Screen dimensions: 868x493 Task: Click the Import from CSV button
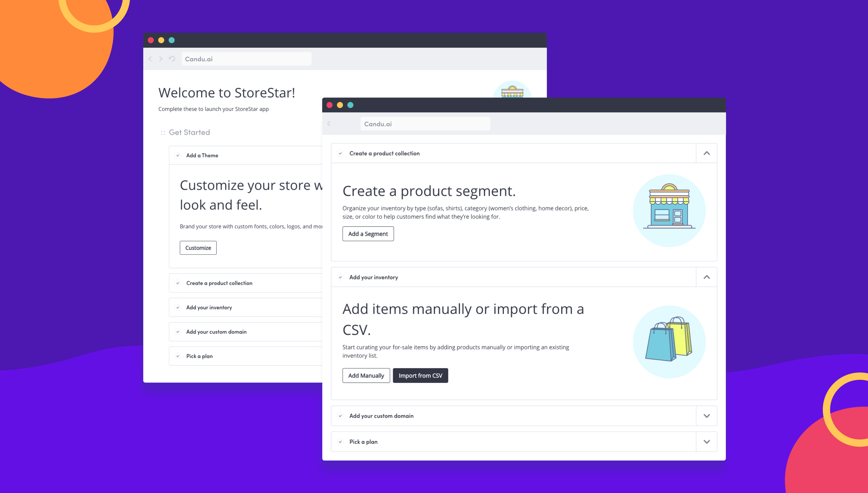point(420,376)
